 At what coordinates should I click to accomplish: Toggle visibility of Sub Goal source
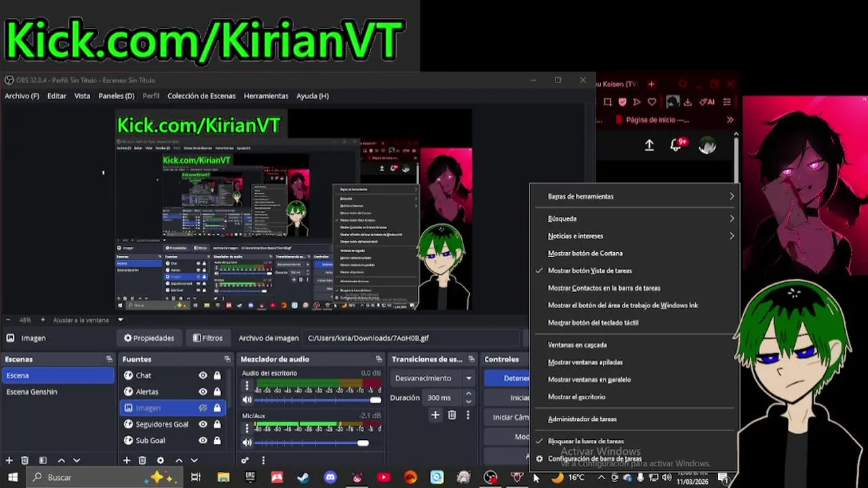[x=203, y=441]
